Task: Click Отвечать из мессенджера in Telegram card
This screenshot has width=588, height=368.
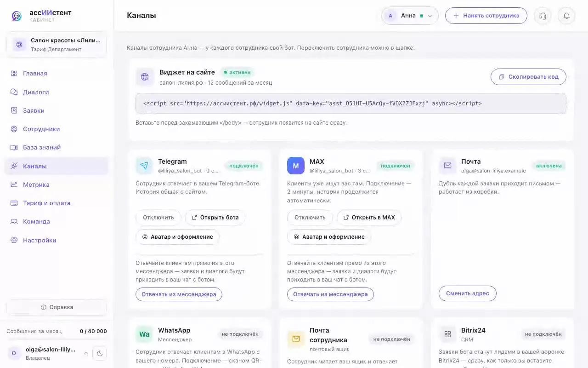Action: [x=179, y=294]
